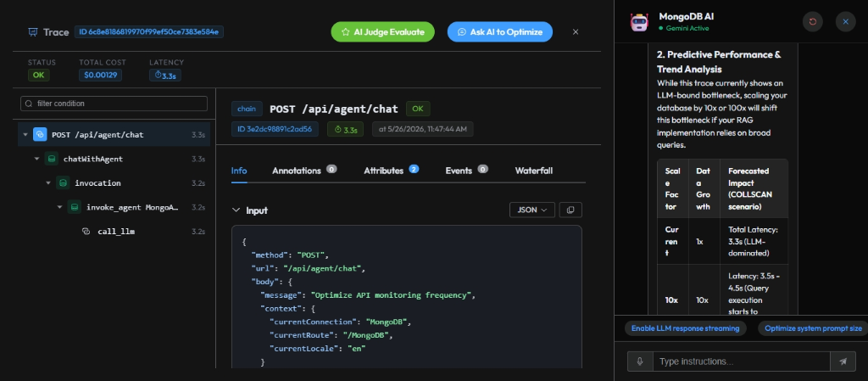Close the MongoDB AI chat panel

(x=845, y=21)
